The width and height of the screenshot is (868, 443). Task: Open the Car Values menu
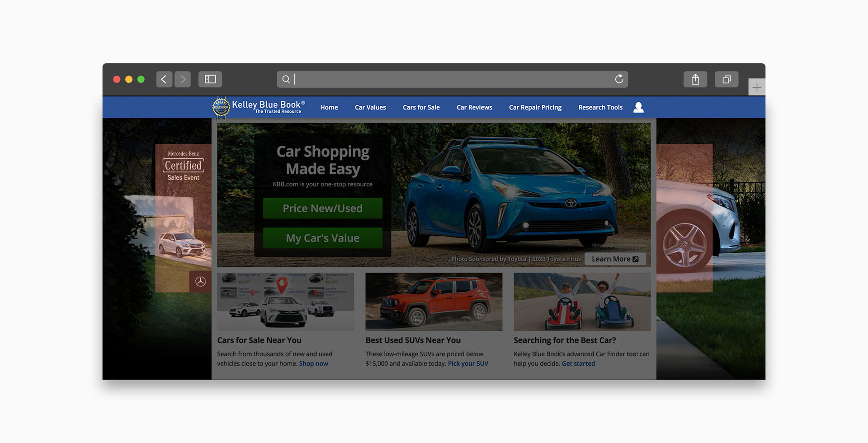coord(370,107)
